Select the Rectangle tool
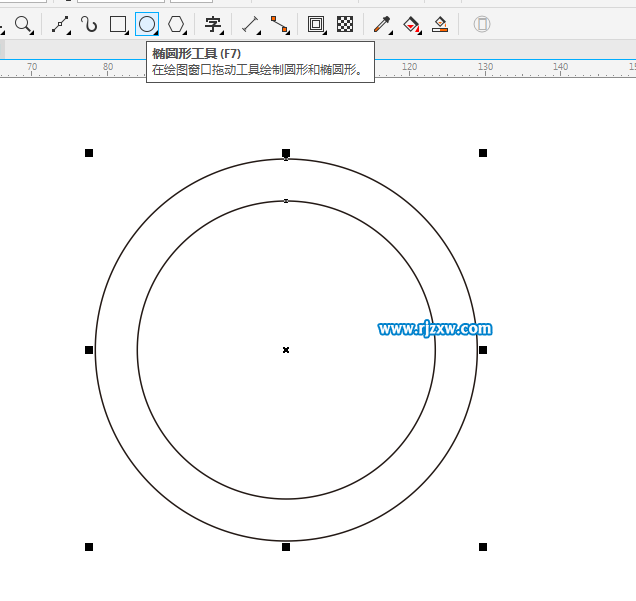The width and height of the screenshot is (636, 601). [x=118, y=24]
